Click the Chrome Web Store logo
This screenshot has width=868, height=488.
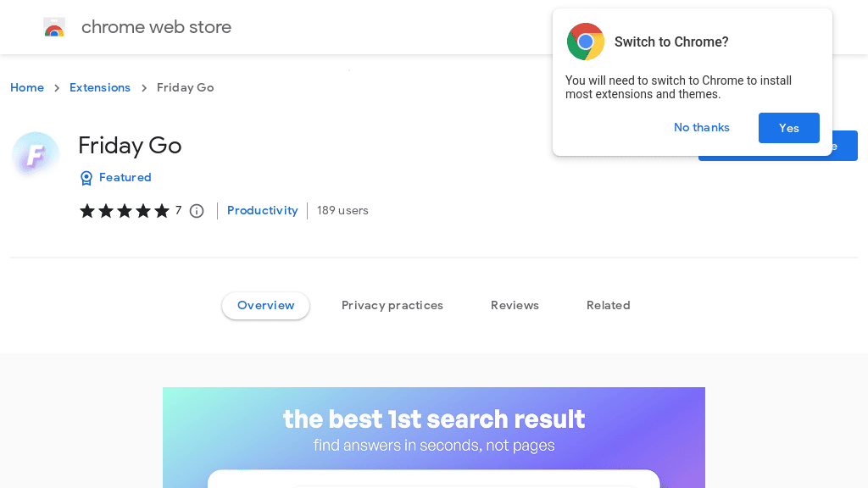54,26
